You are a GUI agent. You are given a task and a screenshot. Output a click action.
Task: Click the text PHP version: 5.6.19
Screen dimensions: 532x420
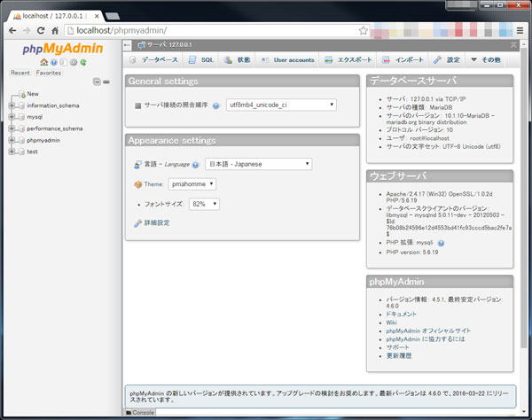click(412, 253)
